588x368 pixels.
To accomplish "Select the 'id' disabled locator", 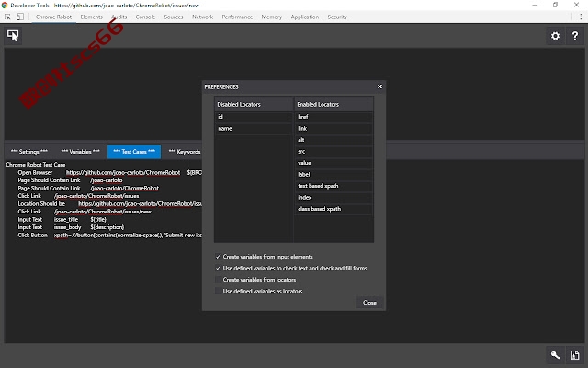I will [254, 117].
